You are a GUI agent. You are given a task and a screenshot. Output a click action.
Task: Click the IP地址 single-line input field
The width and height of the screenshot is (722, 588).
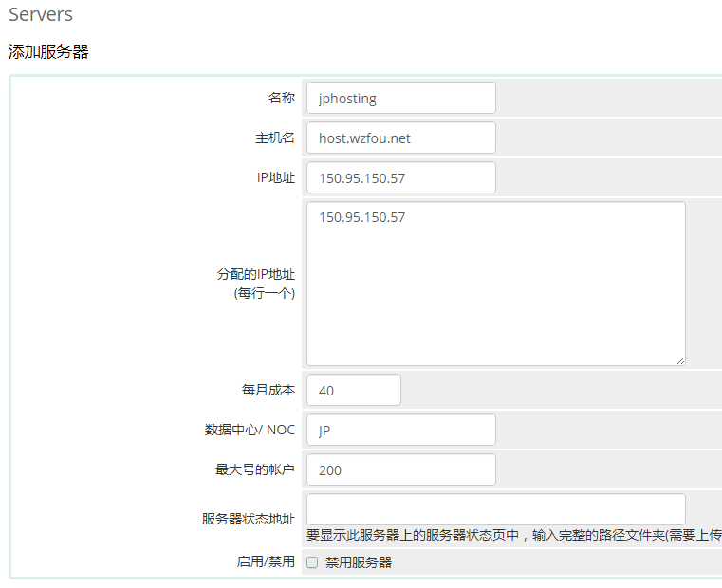click(400, 177)
